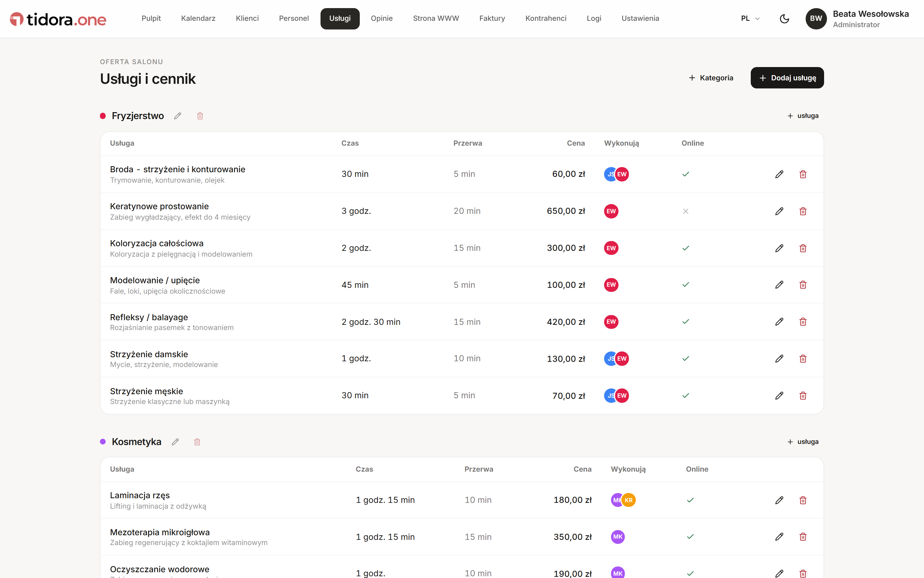Add usługa to Kosmetyka category
The image size is (924, 578).
tap(803, 442)
